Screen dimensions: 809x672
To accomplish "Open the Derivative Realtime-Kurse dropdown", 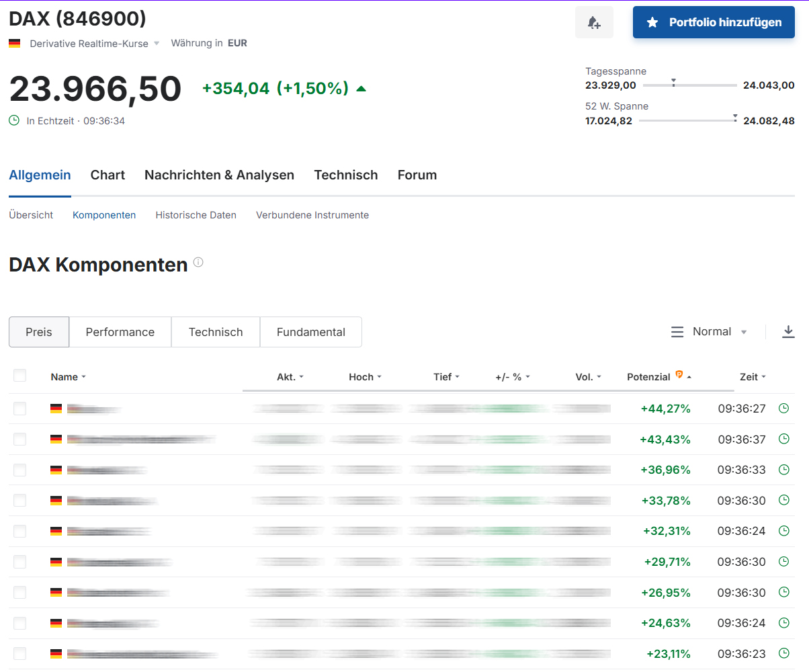I will point(95,43).
